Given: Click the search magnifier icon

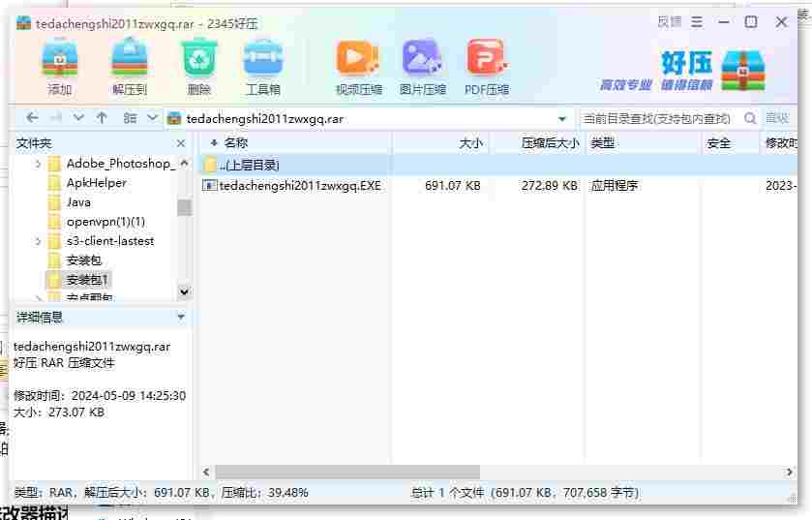Looking at the screenshot, I should [x=749, y=118].
